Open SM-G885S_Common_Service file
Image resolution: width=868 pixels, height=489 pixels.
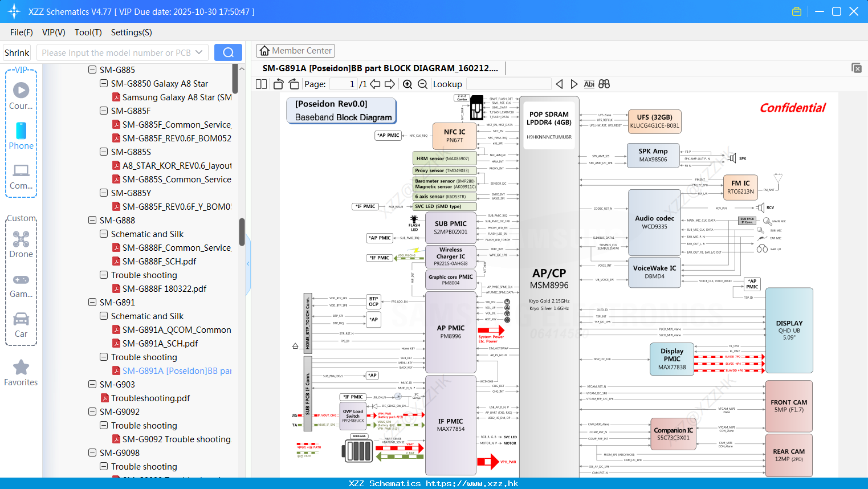click(x=177, y=179)
